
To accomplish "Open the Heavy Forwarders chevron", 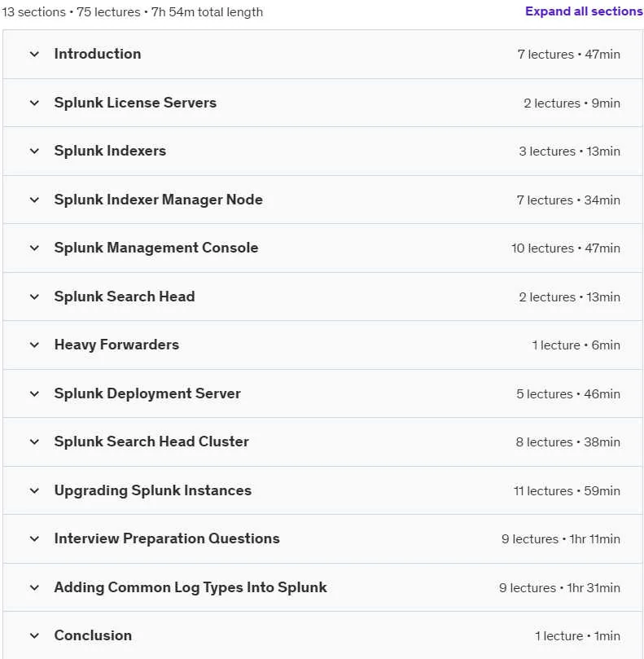I will pos(34,345).
